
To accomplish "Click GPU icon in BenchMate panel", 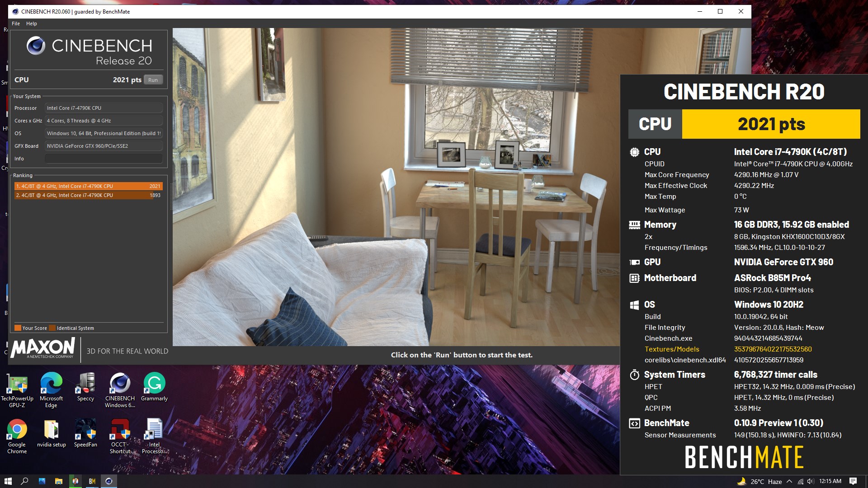I will pyautogui.click(x=634, y=262).
